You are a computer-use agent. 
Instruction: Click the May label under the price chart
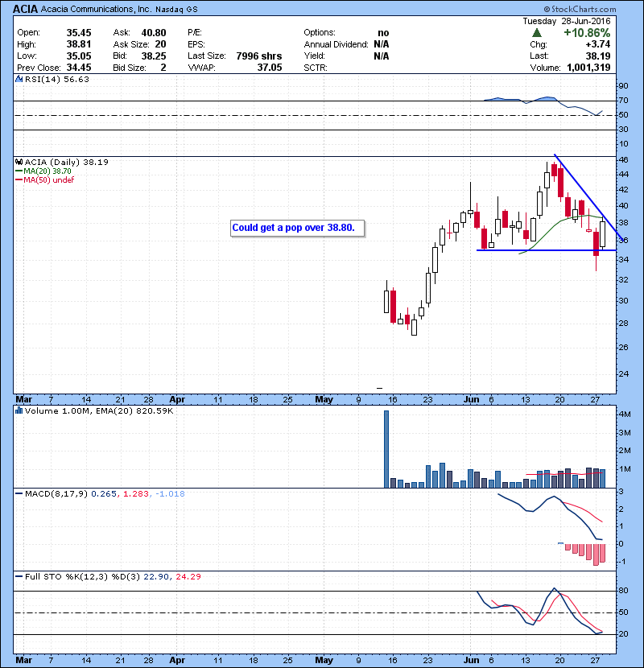[324, 400]
